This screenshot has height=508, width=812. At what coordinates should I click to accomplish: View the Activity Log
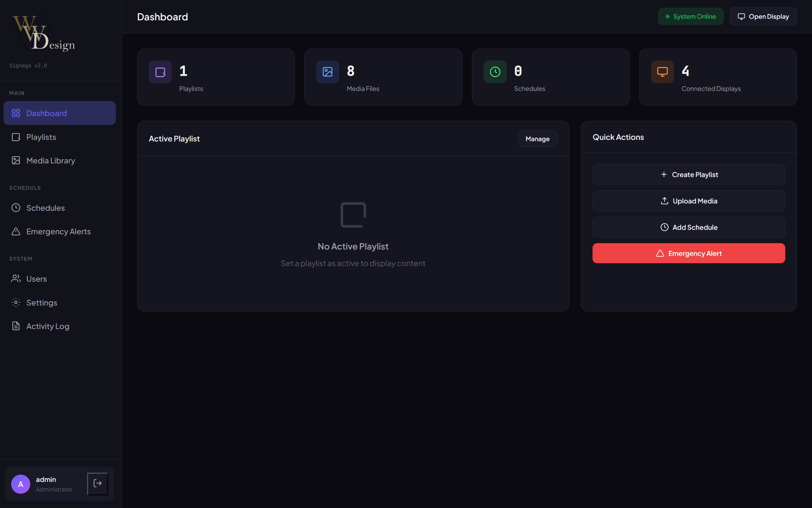point(47,326)
